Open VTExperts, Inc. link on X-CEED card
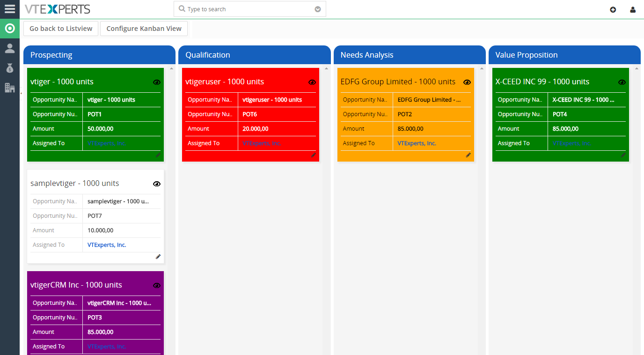This screenshot has width=644, height=355. pos(571,143)
